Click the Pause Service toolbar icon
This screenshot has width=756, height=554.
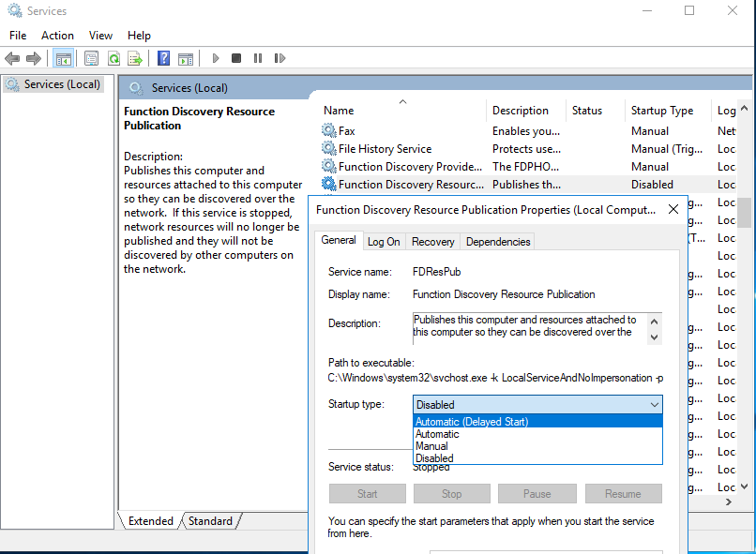(257, 57)
